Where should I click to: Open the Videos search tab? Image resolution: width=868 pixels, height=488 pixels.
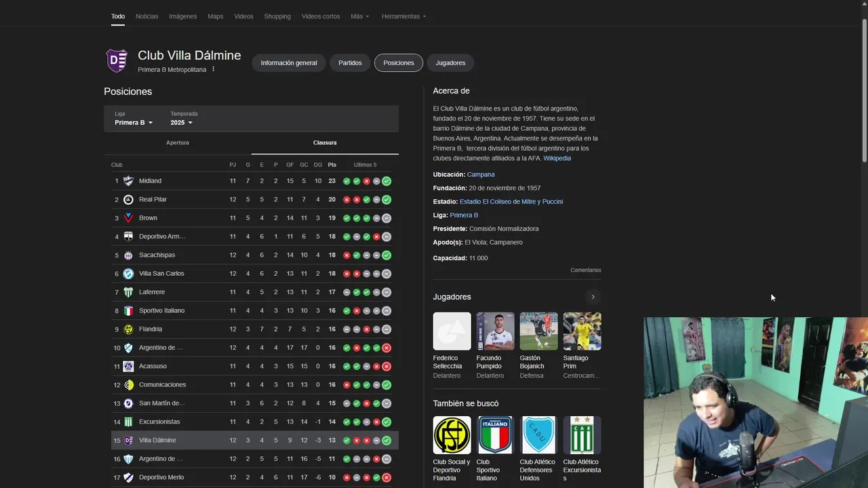(243, 16)
